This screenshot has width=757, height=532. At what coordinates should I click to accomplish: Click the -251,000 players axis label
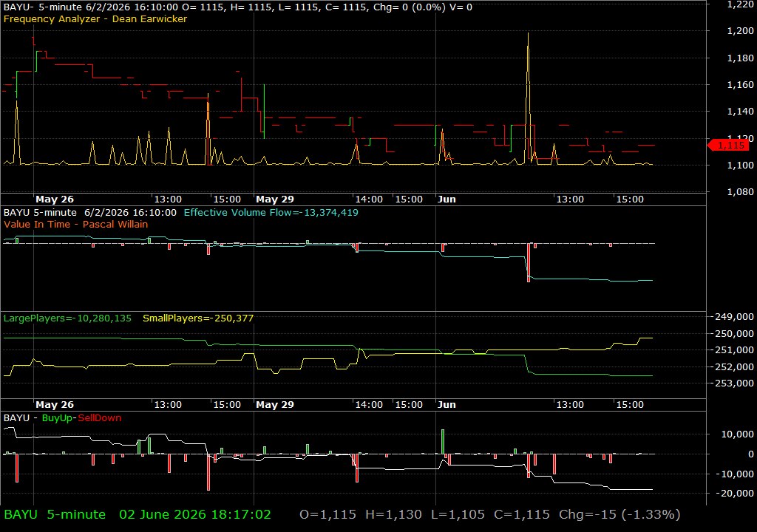click(x=734, y=350)
